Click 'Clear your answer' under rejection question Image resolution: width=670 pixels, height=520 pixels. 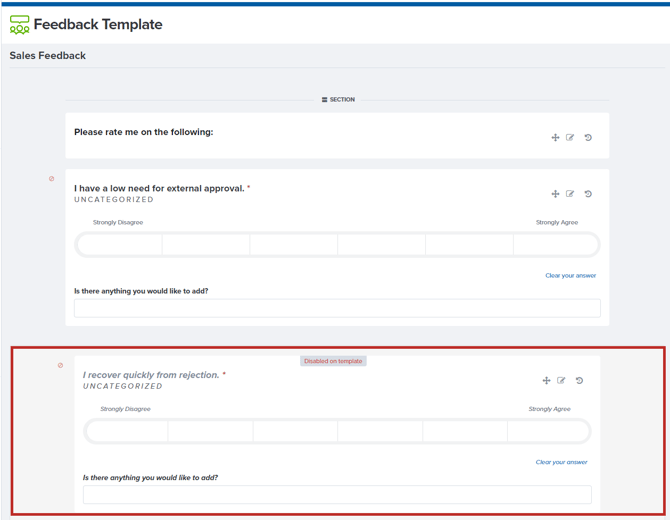point(561,462)
